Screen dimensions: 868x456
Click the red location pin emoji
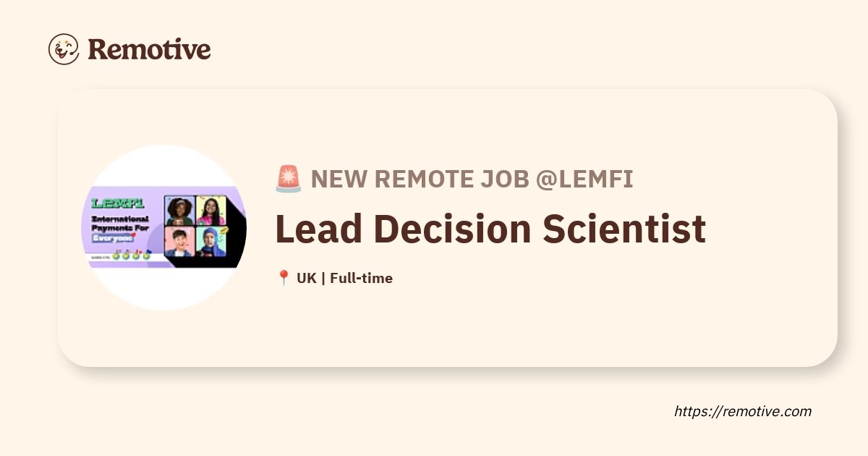click(284, 278)
